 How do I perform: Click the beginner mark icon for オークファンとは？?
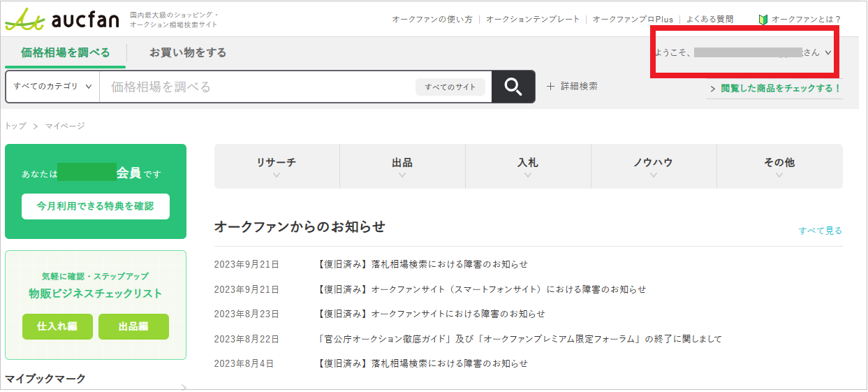click(x=763, y=20)
